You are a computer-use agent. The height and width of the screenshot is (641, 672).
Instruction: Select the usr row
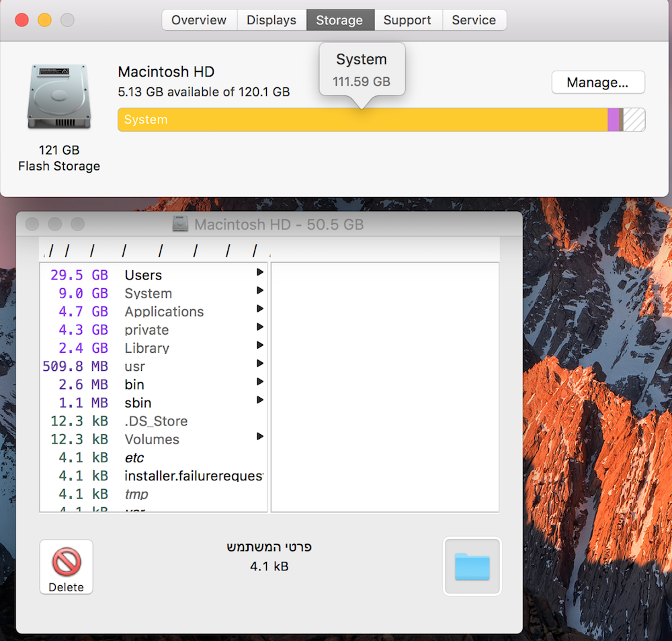(153, 366)
